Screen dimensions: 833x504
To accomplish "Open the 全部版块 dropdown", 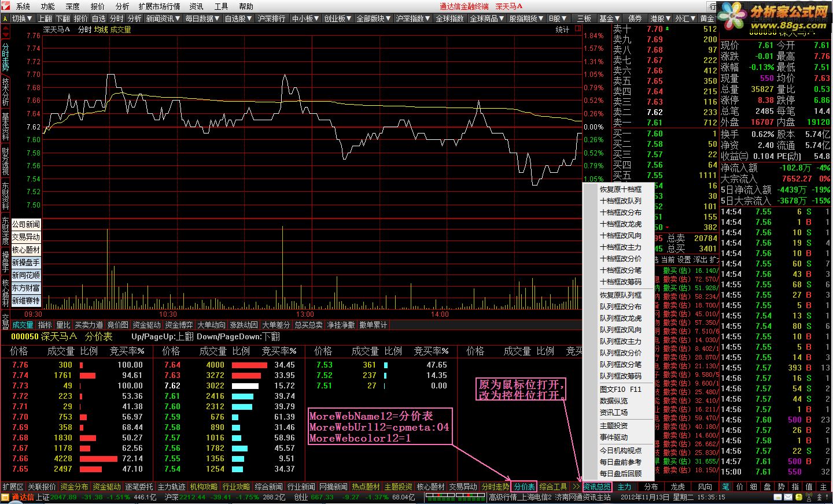I will coord(374,18).
